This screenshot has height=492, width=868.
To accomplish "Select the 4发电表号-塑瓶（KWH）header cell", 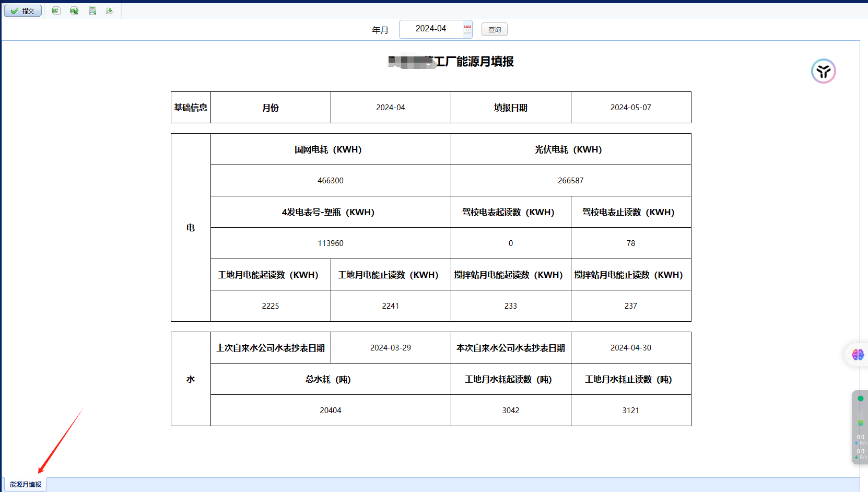I will (331, 212).
